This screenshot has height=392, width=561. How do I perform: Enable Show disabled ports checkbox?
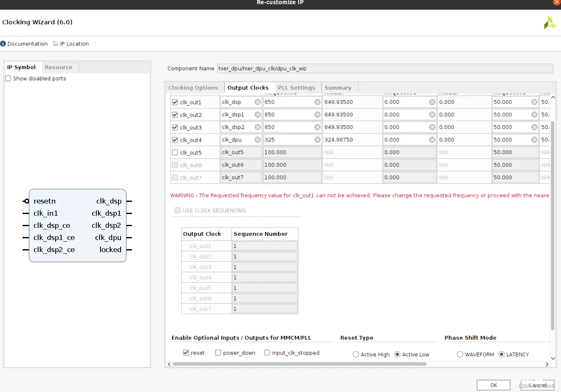point(8,78)
